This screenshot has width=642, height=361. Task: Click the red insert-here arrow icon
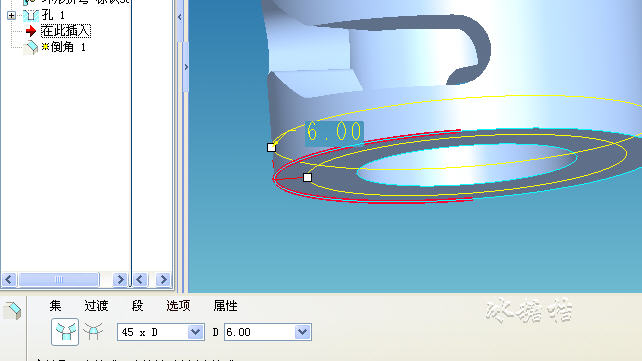click(x=31, y=31)
